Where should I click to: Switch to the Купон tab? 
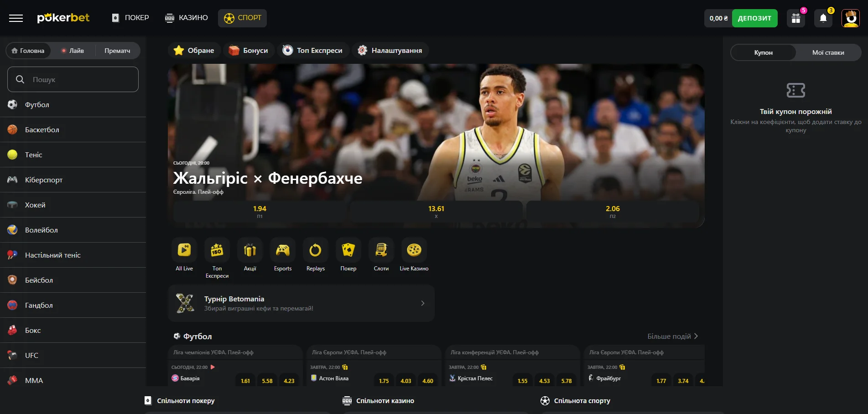click(764, 52)
